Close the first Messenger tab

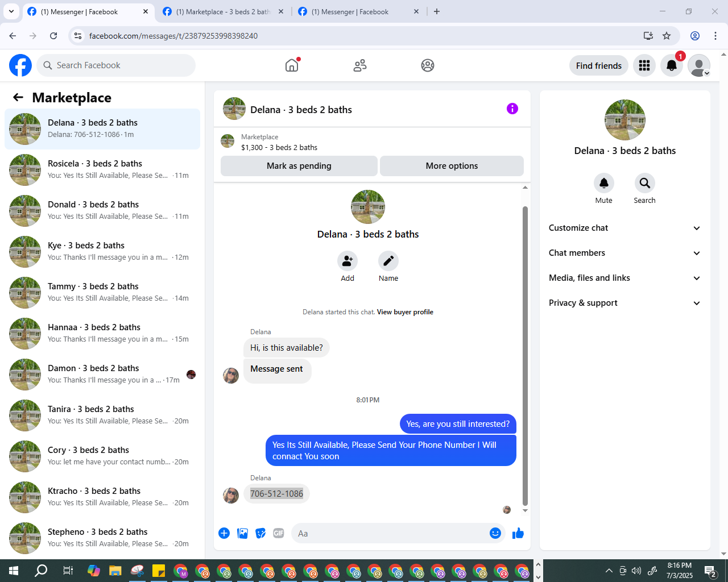(146, 11)
